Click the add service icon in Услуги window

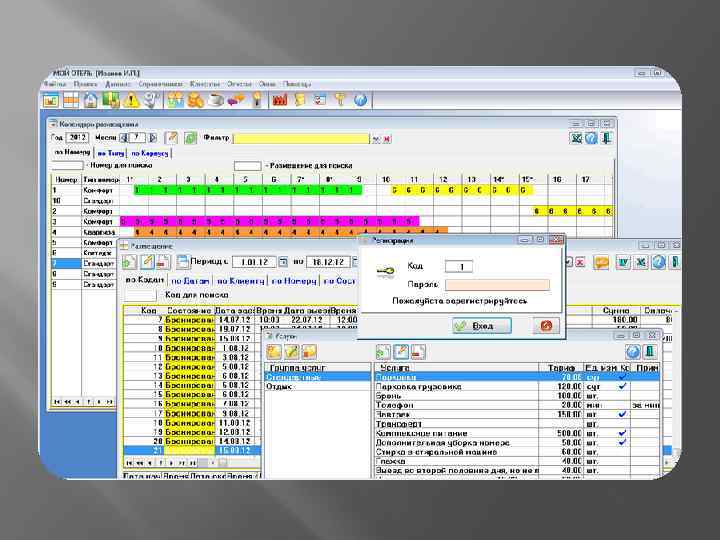[383, 352]
